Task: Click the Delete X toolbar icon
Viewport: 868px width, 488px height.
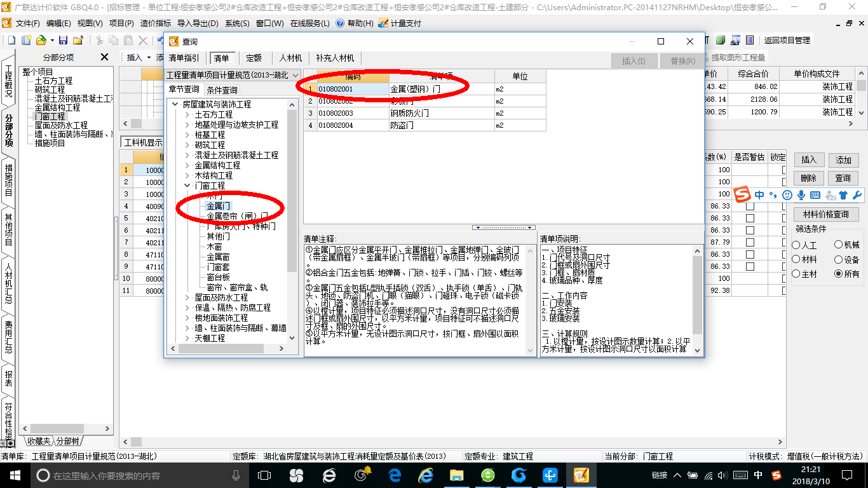Action: tap(143, 40)
